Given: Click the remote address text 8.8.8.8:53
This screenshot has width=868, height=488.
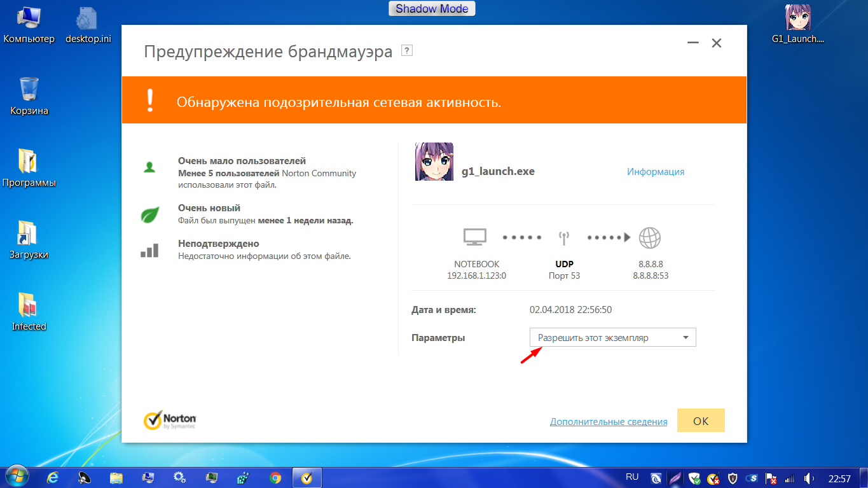Looking at the screenshot, I should coord(651,275).
